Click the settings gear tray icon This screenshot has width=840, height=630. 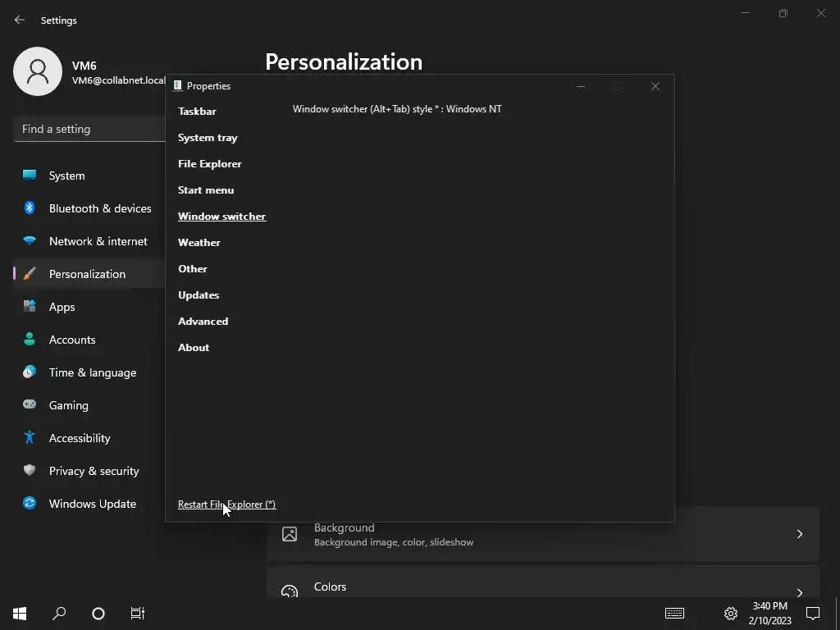pos(731,614)
